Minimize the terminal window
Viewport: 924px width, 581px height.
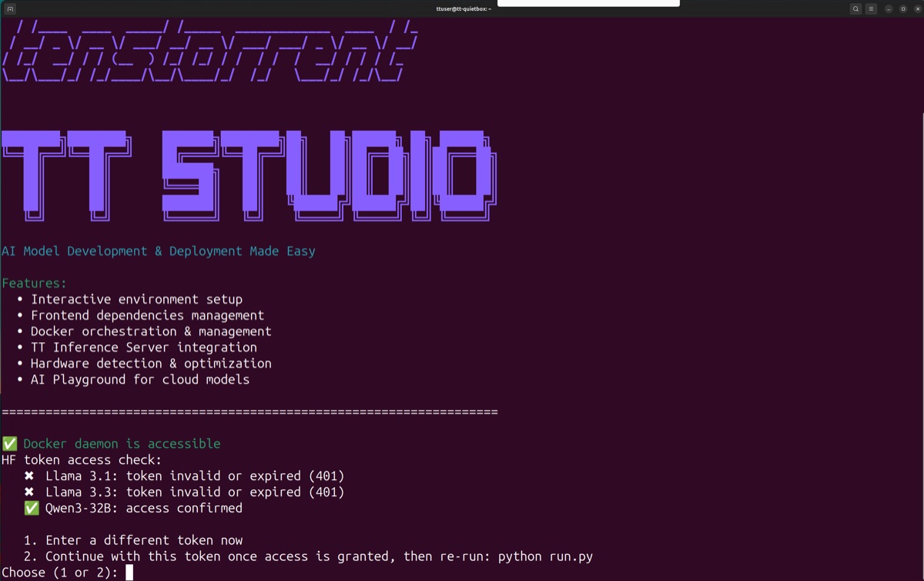tap(889, 8)
